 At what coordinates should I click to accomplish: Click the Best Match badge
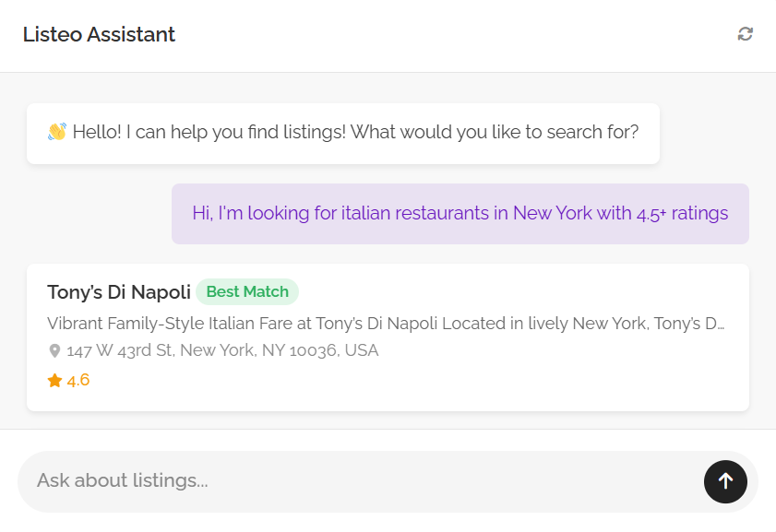click(x=247, y=291)
